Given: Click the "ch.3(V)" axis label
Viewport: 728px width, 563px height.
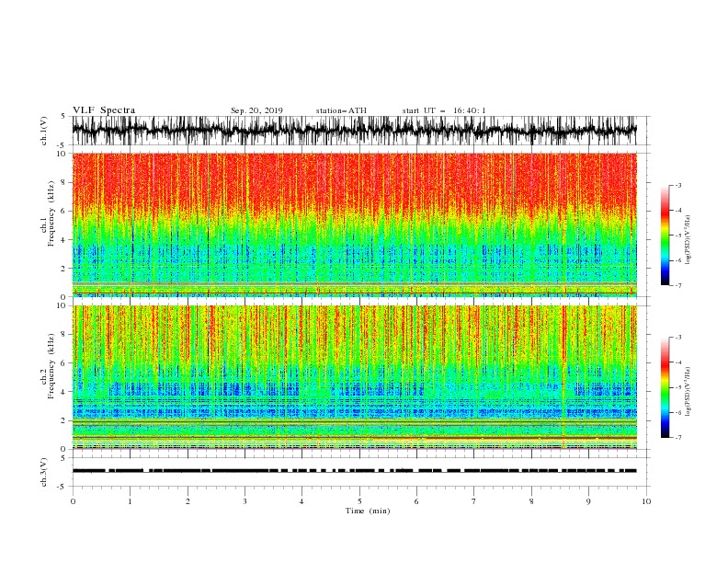Looking at the screenshot, I should point(44,472).
